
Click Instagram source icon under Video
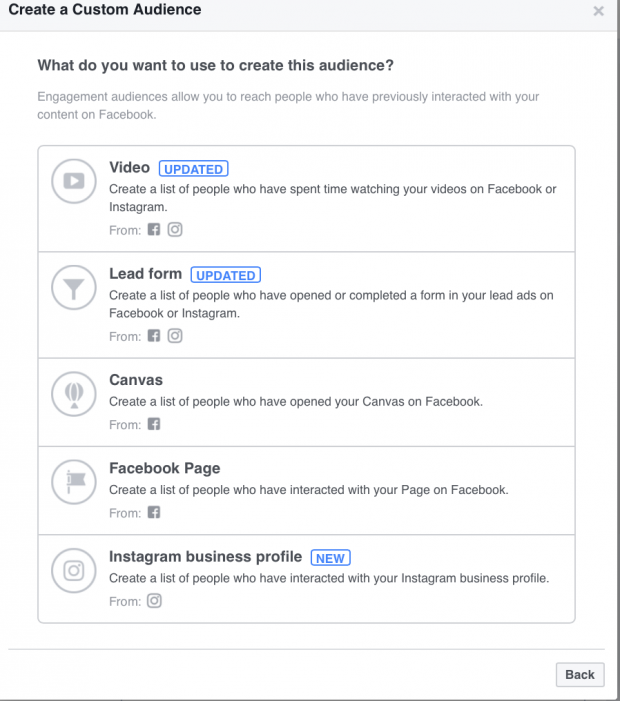coord(175,229)
